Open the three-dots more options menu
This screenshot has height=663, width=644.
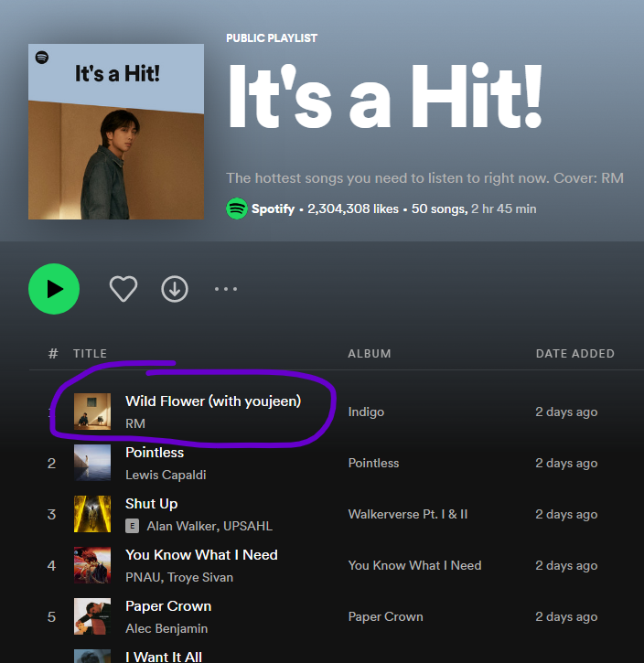pos(226,289)
